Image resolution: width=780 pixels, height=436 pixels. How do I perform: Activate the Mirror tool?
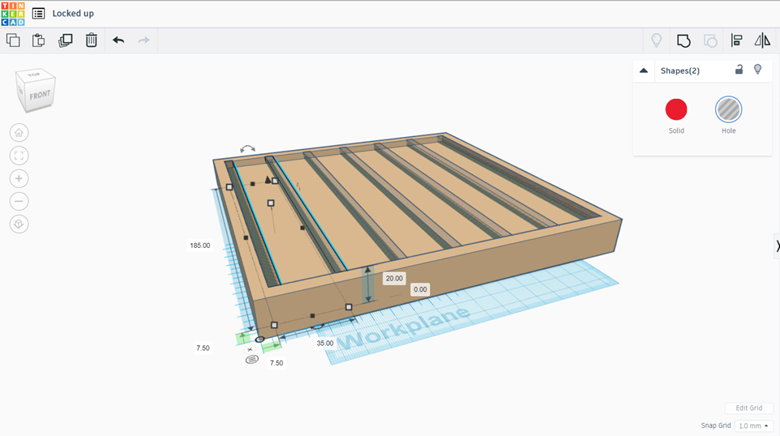[x=762, y=40]
